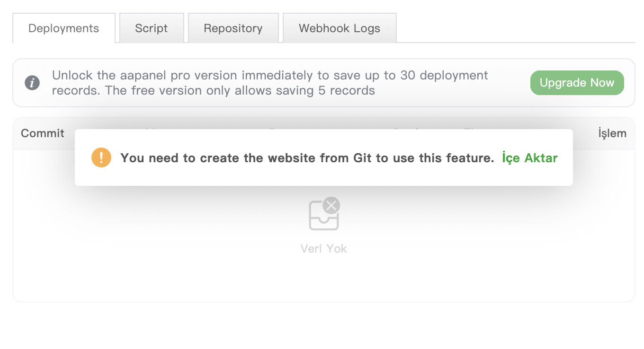Click the gray X badge on empty-data icon
Image resolution: width=644 pixels, height=349 pixels.
(331, 205)
